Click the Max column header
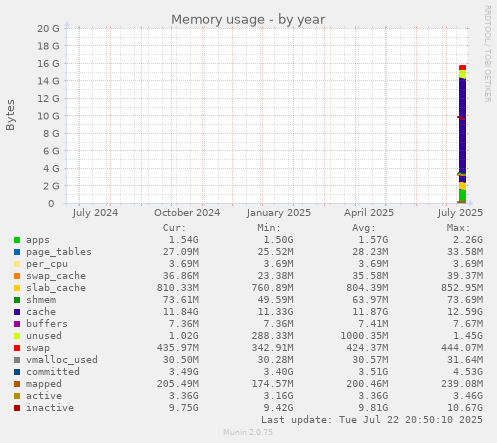 click(x=458, y=228)
